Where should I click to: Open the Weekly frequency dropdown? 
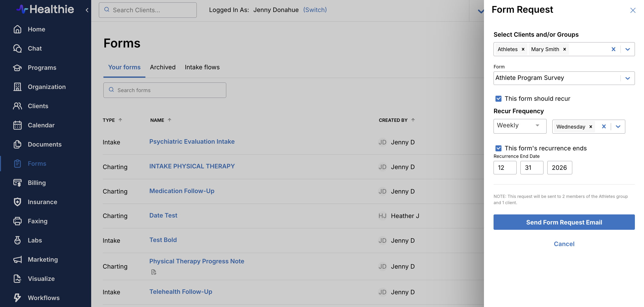pyautogui.click(x=520, y=126)
